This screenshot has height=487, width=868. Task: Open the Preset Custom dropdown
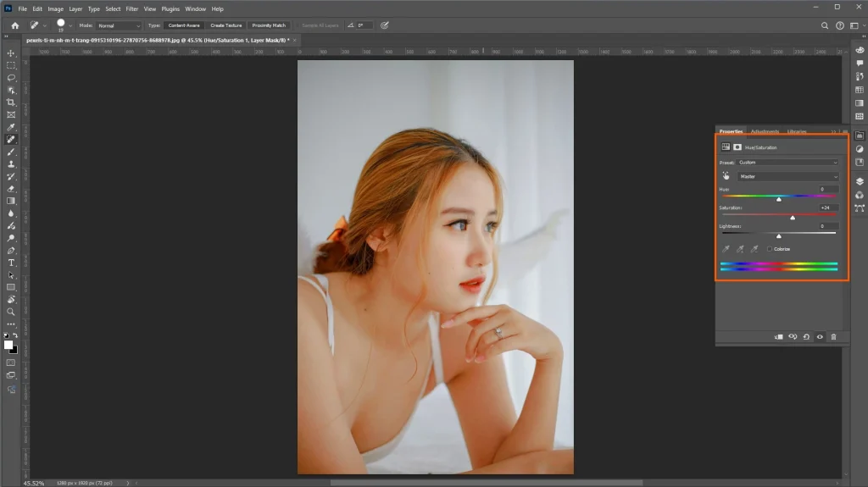pos(788,163)
